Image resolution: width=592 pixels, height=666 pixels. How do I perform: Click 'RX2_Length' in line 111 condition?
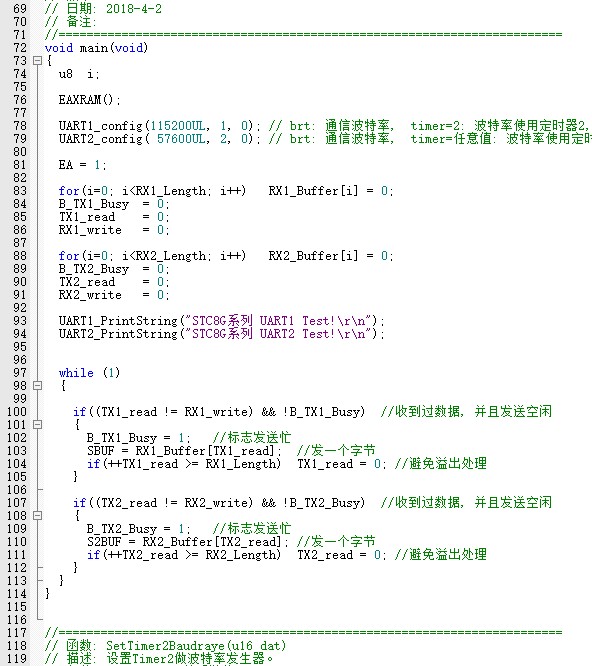point(240,555)
